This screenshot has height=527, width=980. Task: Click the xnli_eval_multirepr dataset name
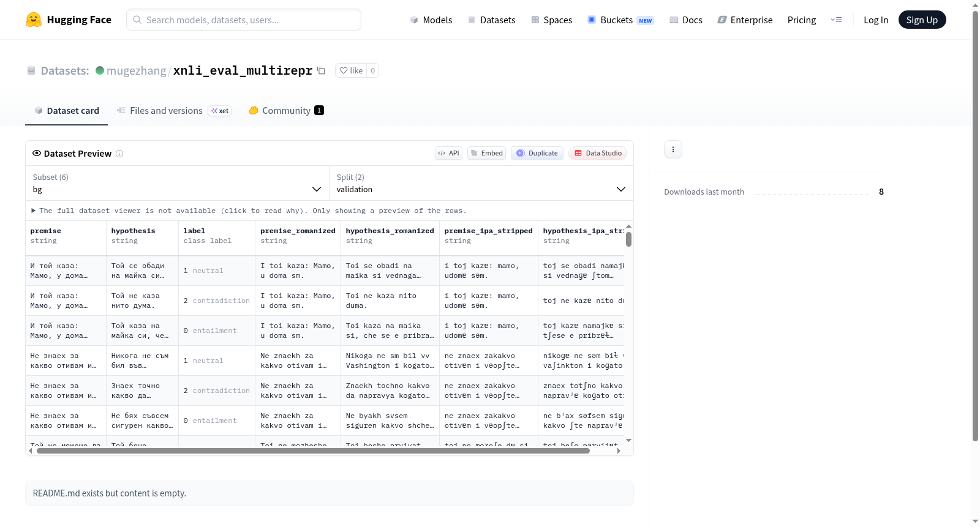(243, 70)
